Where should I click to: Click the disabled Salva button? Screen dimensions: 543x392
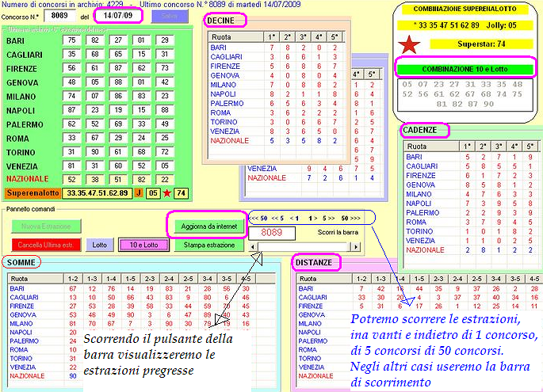point(170,16)
